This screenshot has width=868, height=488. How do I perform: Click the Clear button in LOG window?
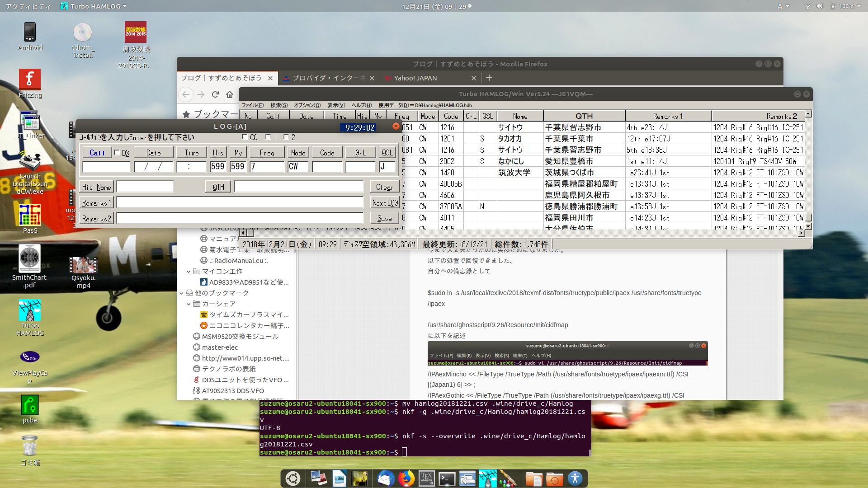coord(384,187)
